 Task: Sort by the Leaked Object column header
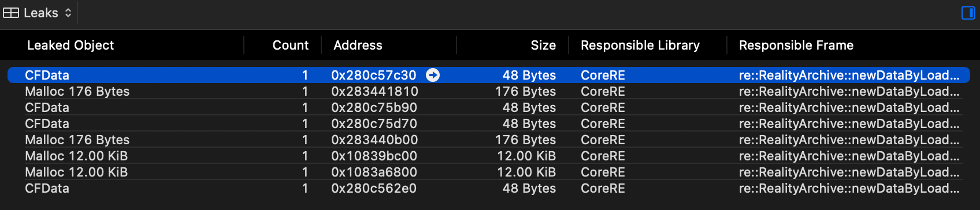point(70,45)
